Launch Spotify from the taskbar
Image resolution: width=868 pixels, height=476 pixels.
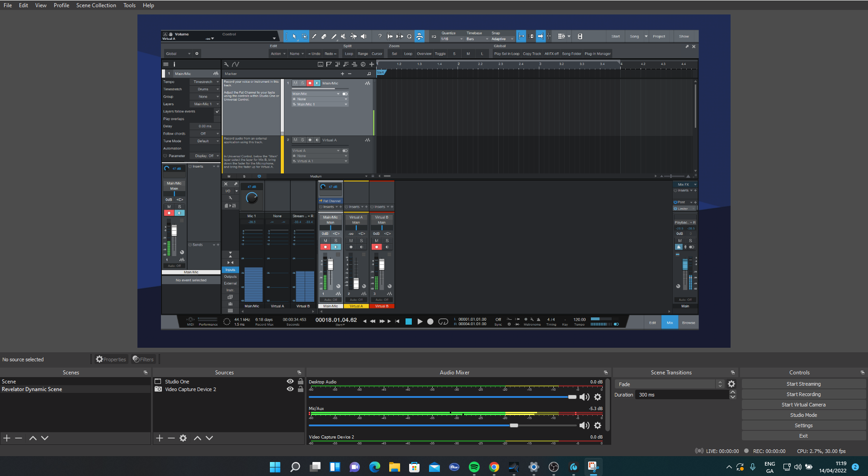(x=474, y=467)
